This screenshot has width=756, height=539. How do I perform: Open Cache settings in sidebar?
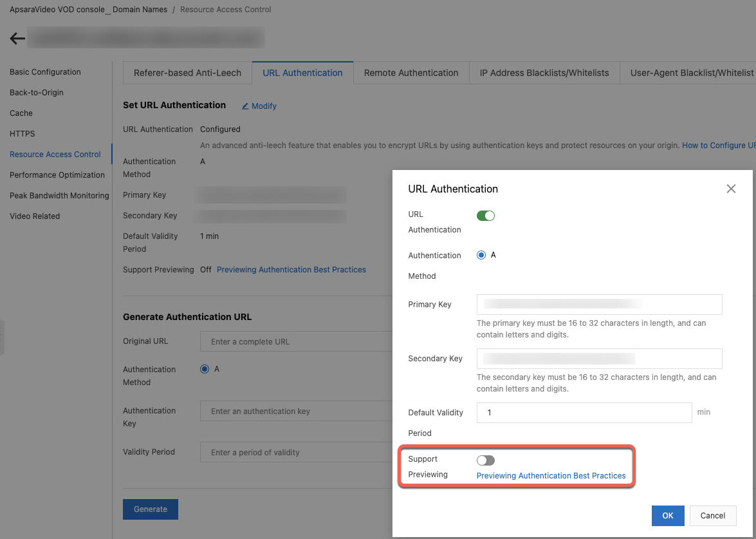click(21, 113)
